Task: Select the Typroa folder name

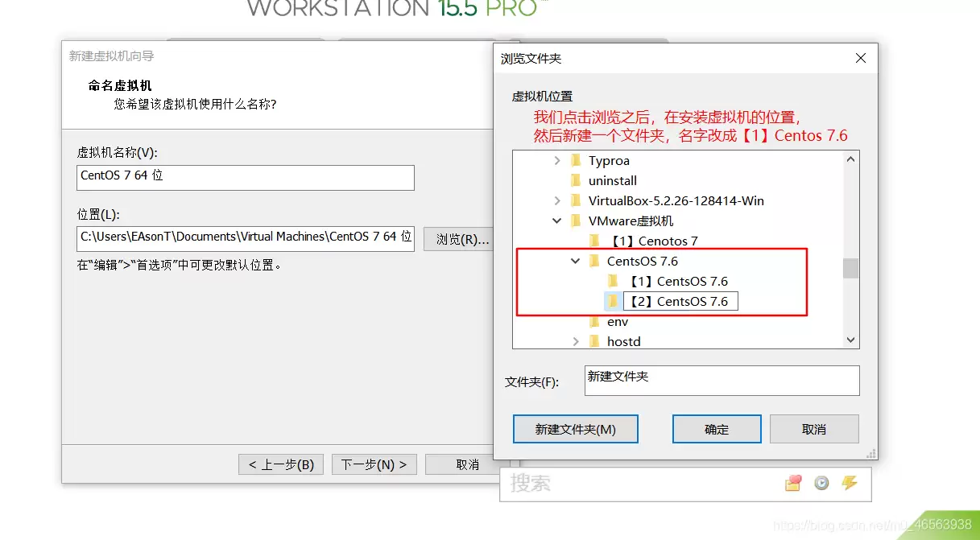Action: pos(609,160)
